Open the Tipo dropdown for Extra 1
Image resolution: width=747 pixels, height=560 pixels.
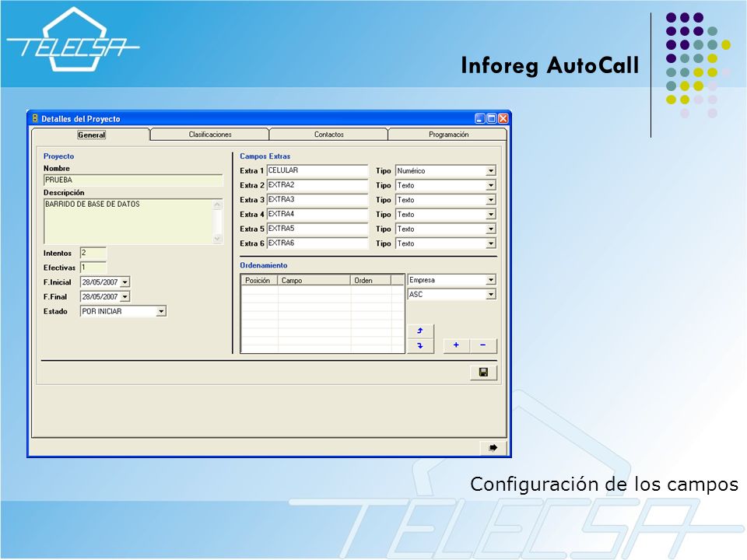pyautogui.click(x=491, y=170)
